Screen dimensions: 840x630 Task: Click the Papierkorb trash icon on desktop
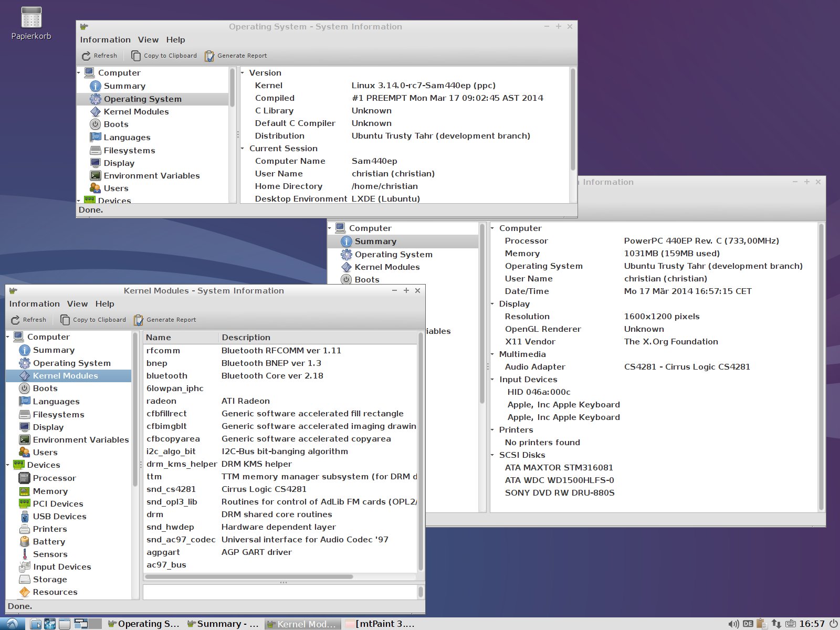coord(31,18)
